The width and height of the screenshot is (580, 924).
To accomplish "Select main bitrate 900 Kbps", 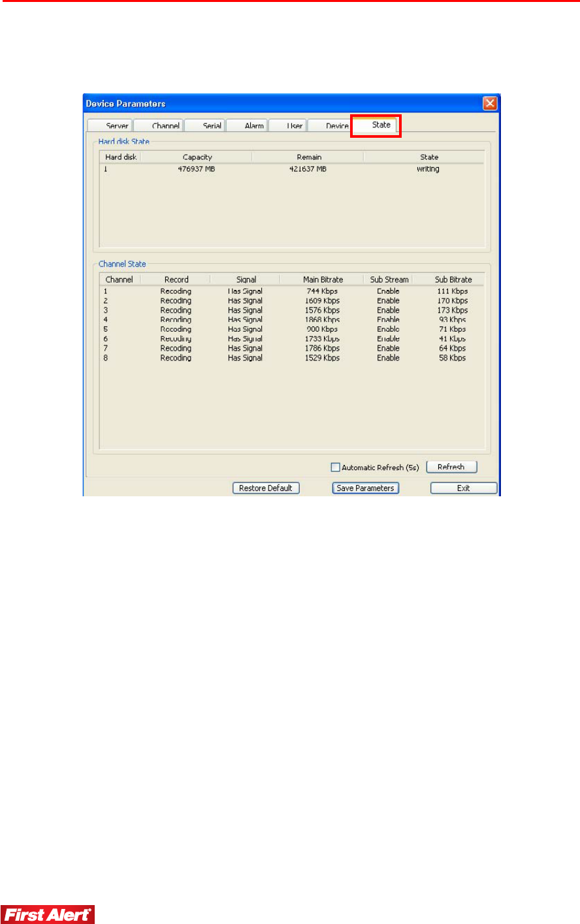I will point(322,329).
